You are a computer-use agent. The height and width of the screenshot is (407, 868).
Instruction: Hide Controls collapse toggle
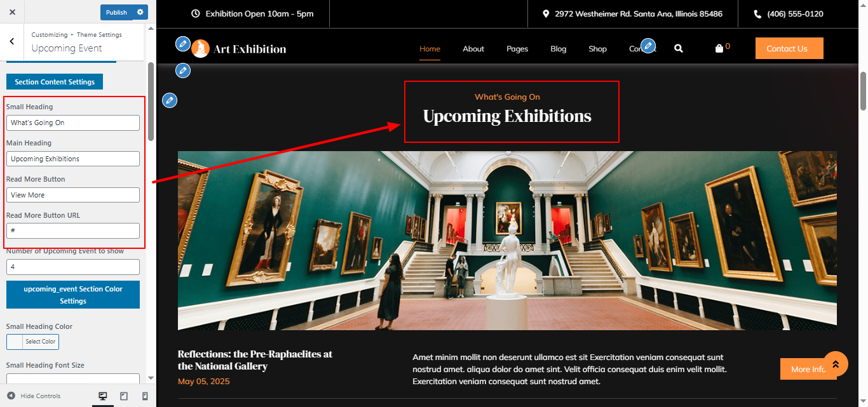pyautogui.click(x=34, y=396)
